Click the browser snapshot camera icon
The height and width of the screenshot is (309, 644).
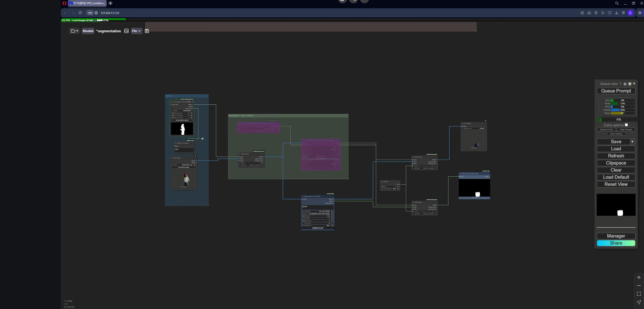click(x=589, y=13)
